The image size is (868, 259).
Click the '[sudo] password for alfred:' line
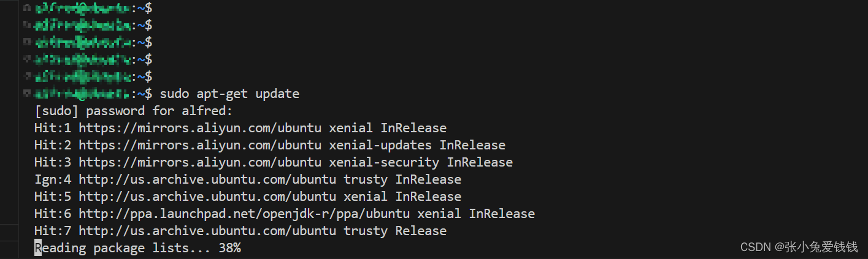click(x=134, y=111)
